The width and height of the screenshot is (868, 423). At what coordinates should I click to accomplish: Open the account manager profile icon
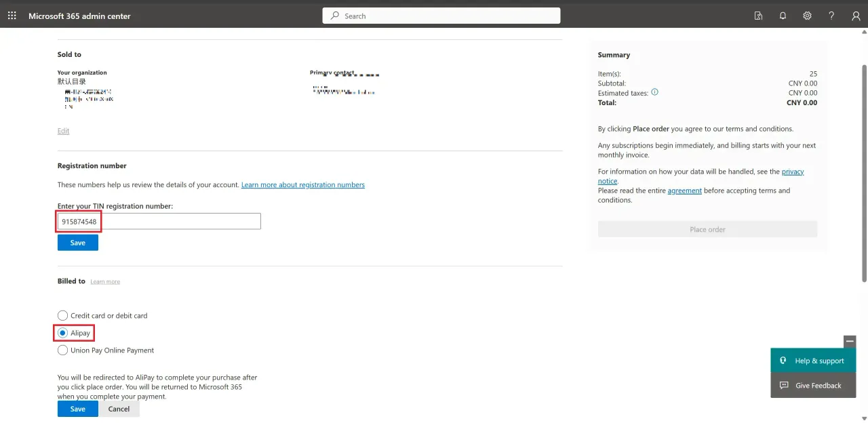(x=856, y=16)
